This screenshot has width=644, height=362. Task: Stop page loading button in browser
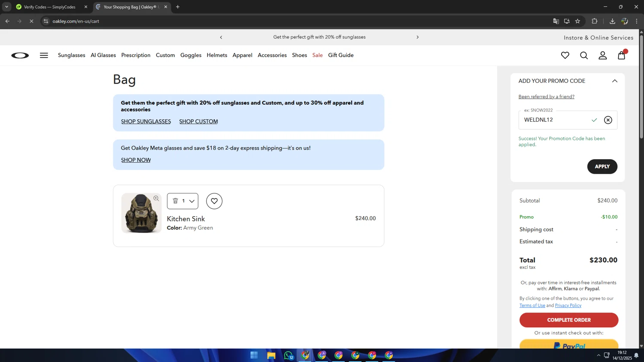(x=31, y=21)
